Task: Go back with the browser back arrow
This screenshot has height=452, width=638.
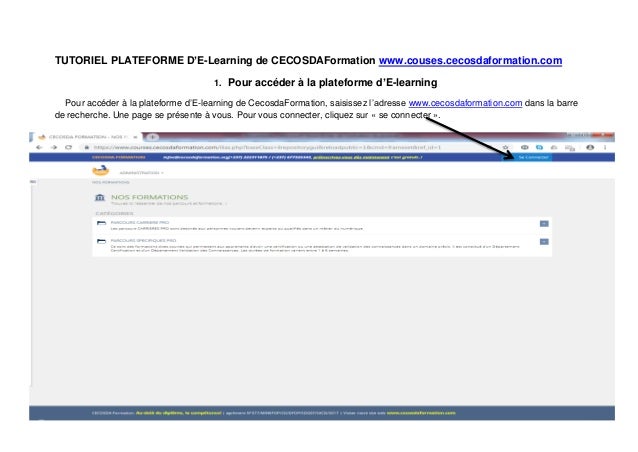Action: 39,147
